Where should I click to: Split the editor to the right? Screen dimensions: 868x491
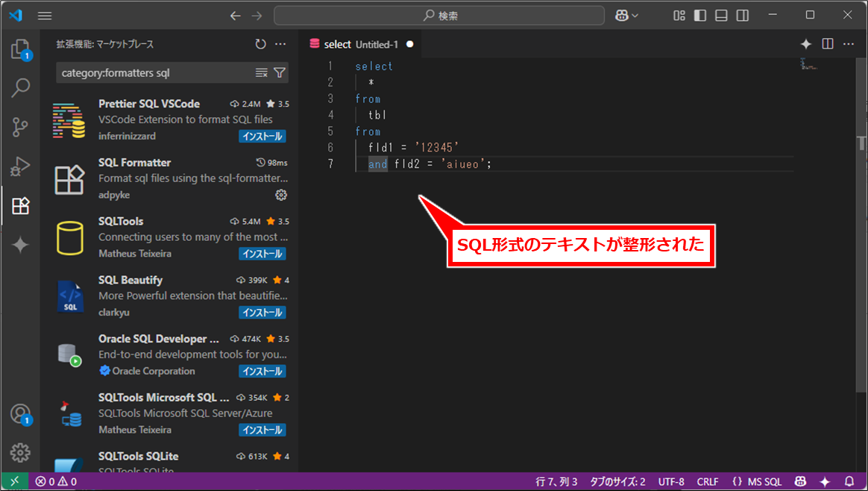click(x=828, y=44)
